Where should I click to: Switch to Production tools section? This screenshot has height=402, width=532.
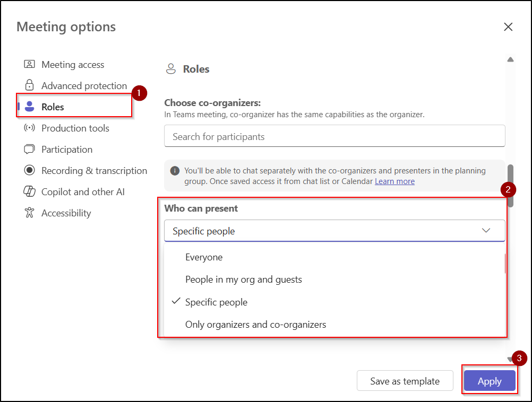point(75,128)
